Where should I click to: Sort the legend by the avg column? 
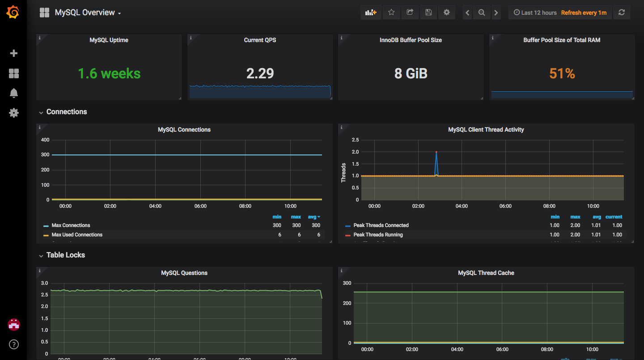314,217
